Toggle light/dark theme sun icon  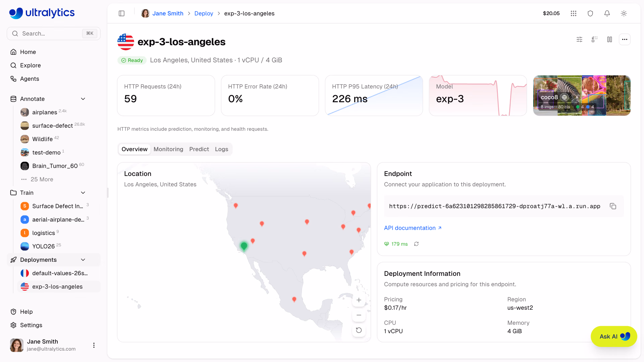[624, 13]
